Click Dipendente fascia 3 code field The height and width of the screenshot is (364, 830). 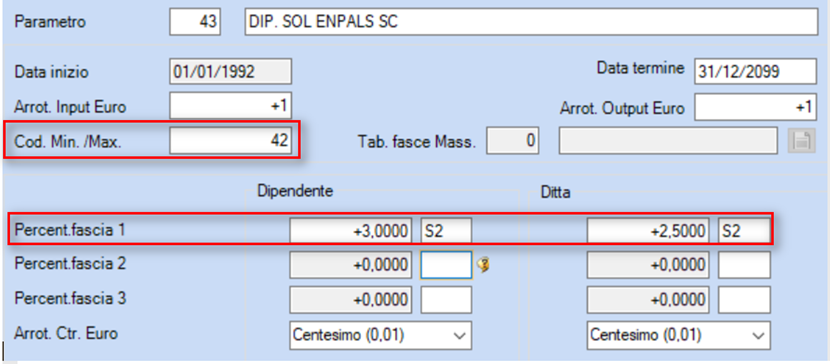click(x=446, y=300)
